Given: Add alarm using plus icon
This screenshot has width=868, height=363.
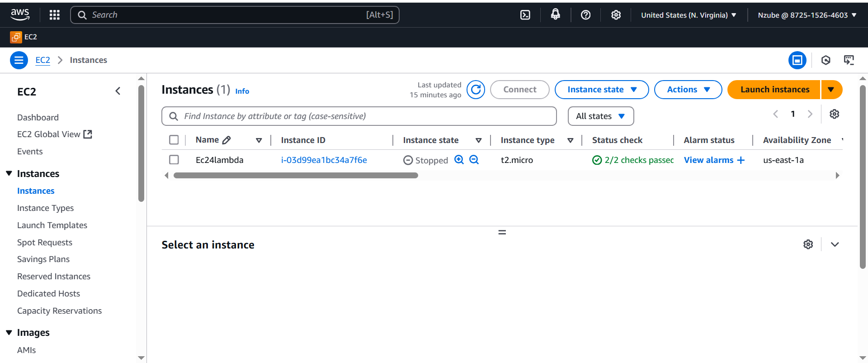Looking at the screenshot, I should coord(741,160).
